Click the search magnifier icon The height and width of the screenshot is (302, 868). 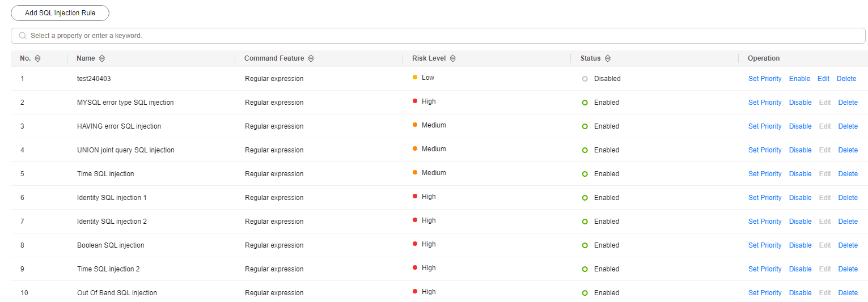click(23, 36)
